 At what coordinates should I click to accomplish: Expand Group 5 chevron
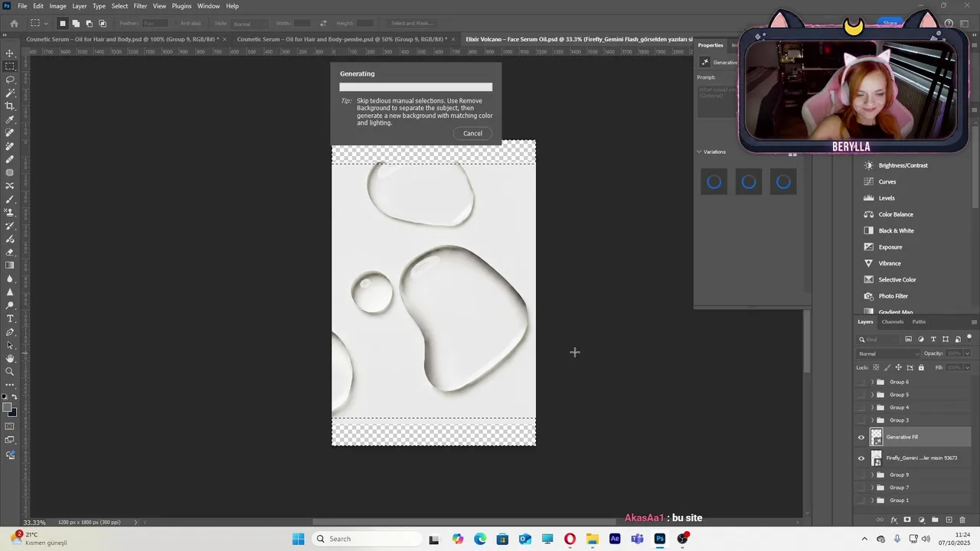pyautogui.click(x=872, y=395)
